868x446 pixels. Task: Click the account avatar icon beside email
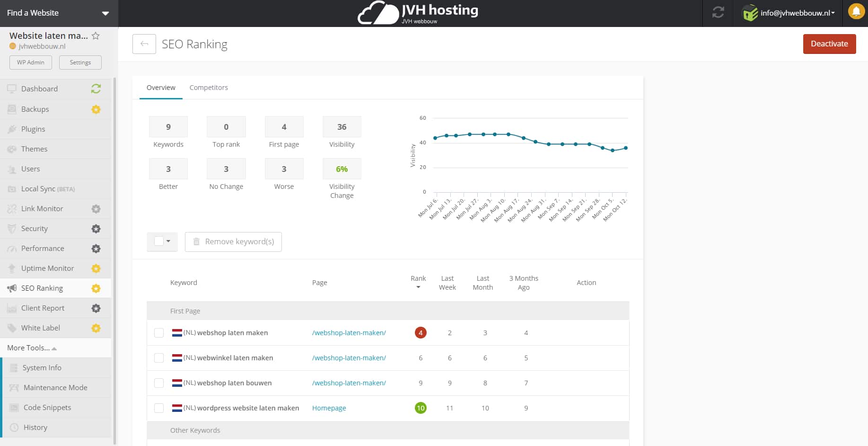[750, 13]
